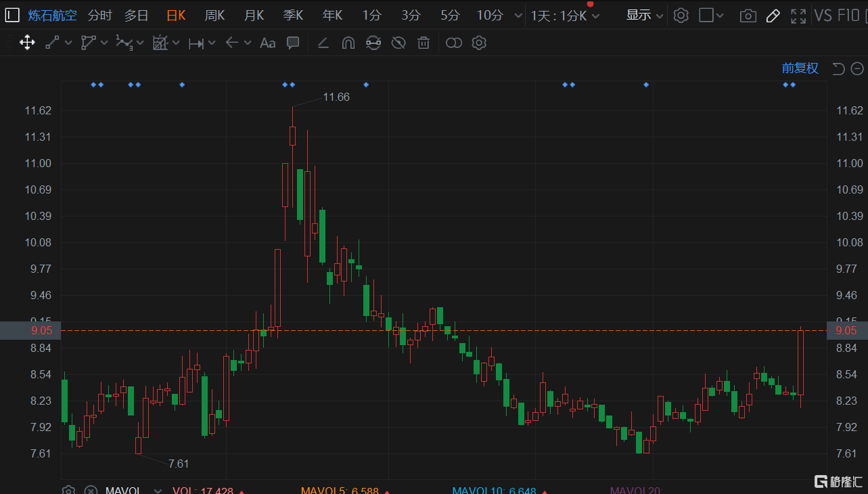Screen dimensions: 868x494
Task: Expand the line drawing tool dropdown arrow
Action: (68, 43)
